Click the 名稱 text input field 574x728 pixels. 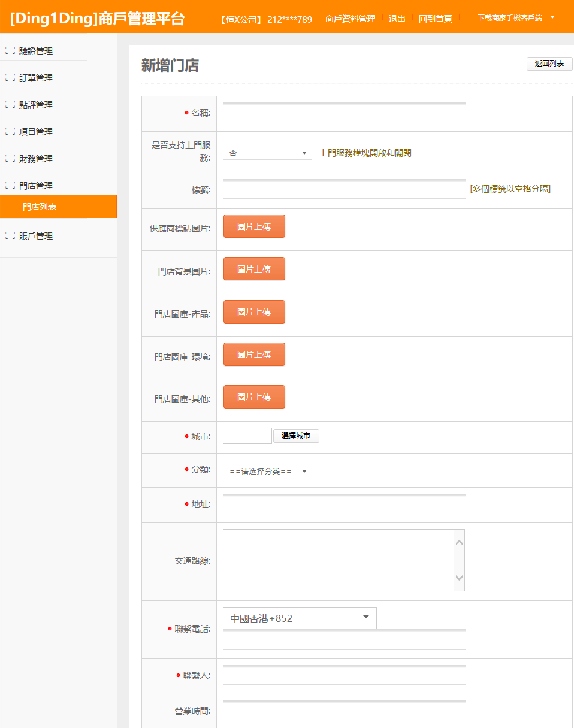coord(344,113)
